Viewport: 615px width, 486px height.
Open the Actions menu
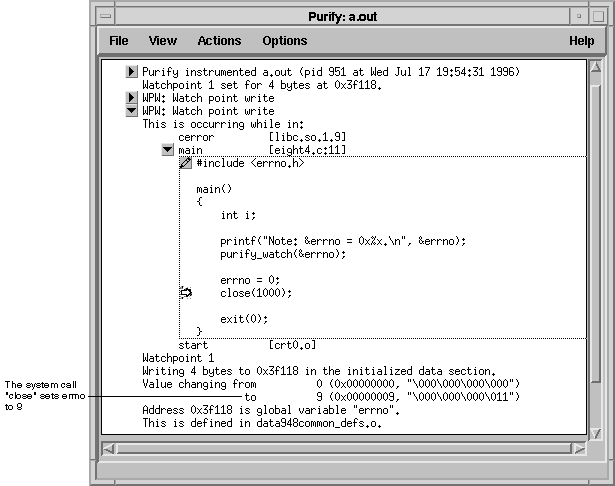point(219,41)
